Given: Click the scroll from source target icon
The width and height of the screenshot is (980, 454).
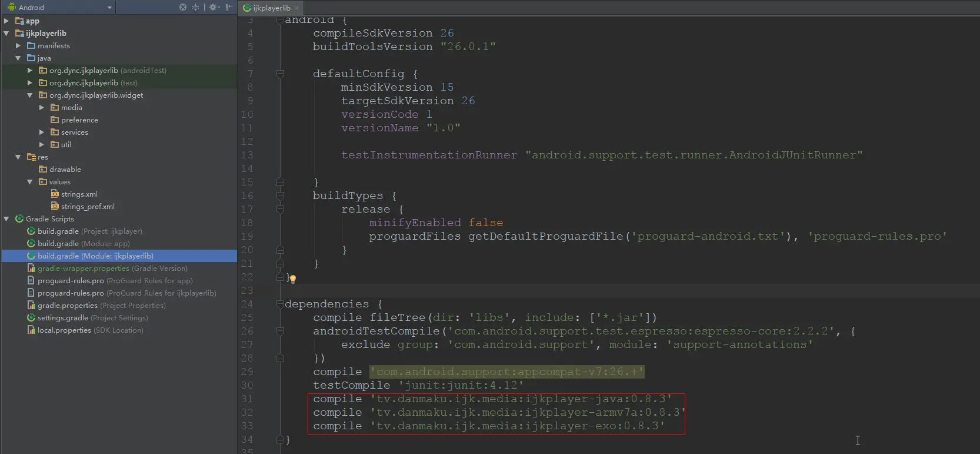Looking at the screenshot, I should 183,7.
